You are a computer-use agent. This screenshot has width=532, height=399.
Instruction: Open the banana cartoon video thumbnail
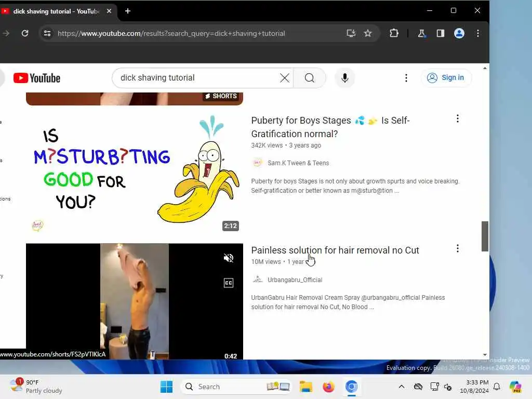point(135,174)
